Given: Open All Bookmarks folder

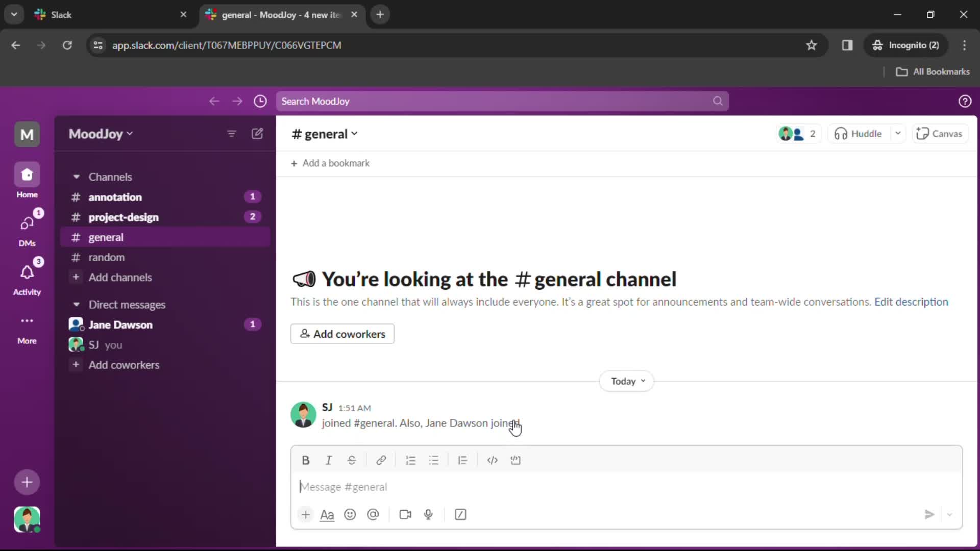Looking at the screenshot, I should pos(933,71).
